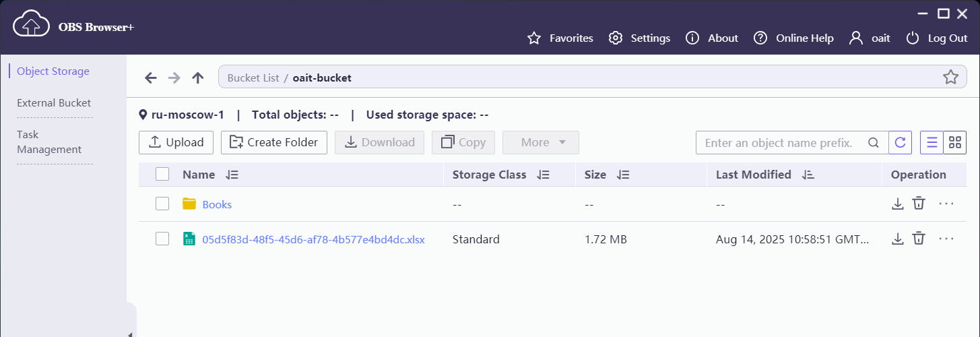Sort by Size column

coord(624,175)
